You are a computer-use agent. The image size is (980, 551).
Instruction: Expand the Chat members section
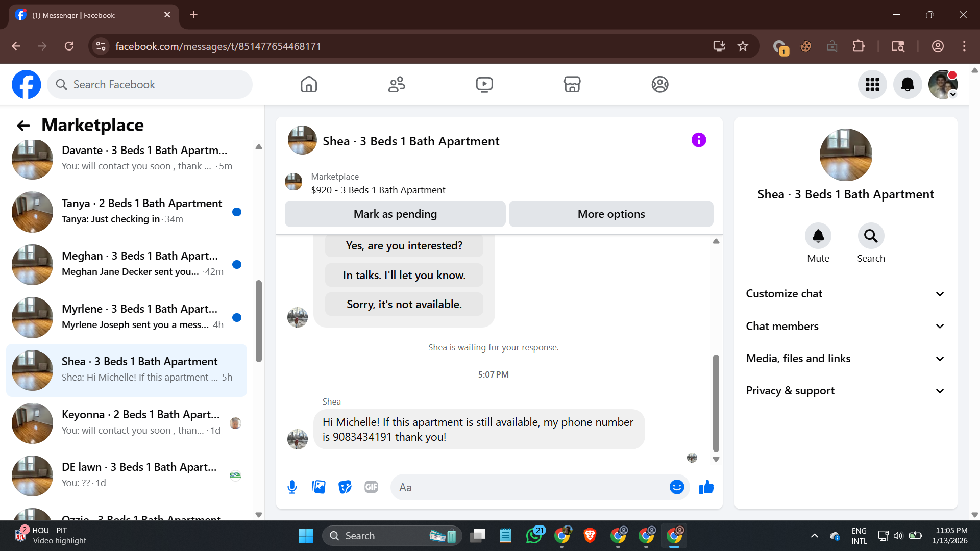pos(845,326)
